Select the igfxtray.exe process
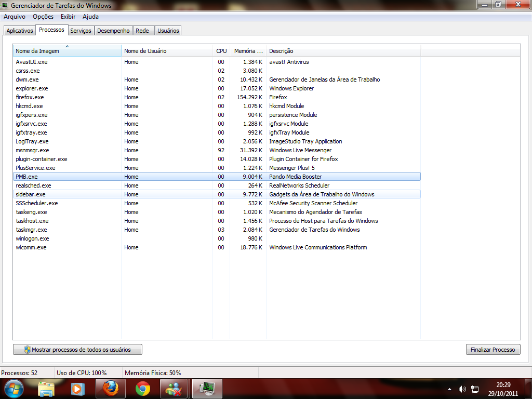The image size is (532, 399). (x=217, y=132)
